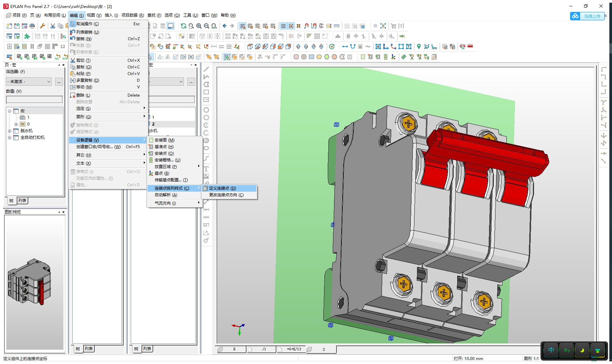Image resolution: width=612 pixels, height=364 pixels.
Task: Choose 更改连接点方向 (C) menu entry
Action: click(x=226, y=195)
